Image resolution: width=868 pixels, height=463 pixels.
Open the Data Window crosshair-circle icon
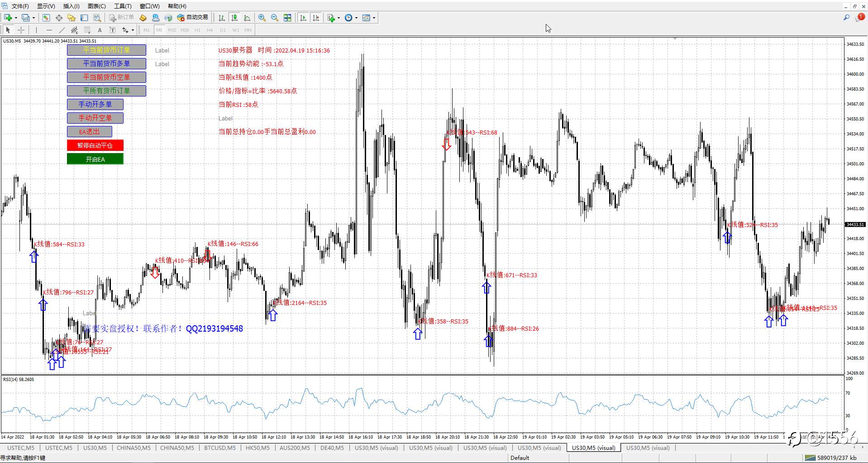[x=59, y=18]
